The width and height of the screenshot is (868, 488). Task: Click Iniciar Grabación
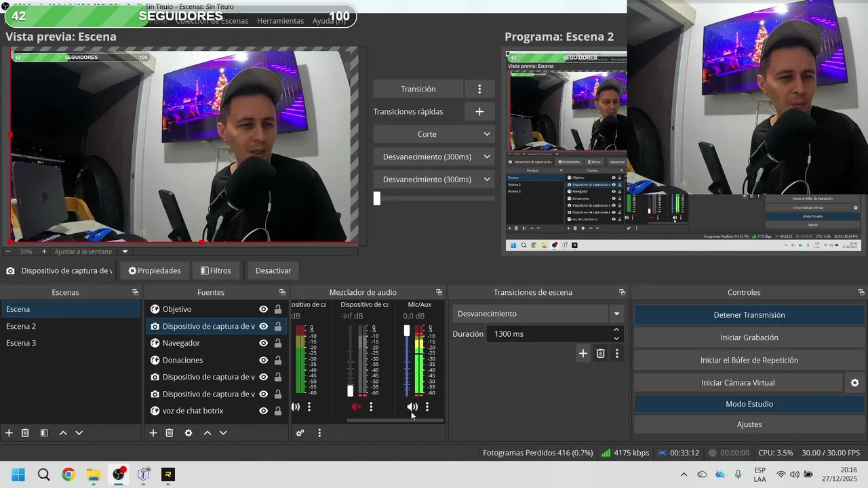point(749,338)
